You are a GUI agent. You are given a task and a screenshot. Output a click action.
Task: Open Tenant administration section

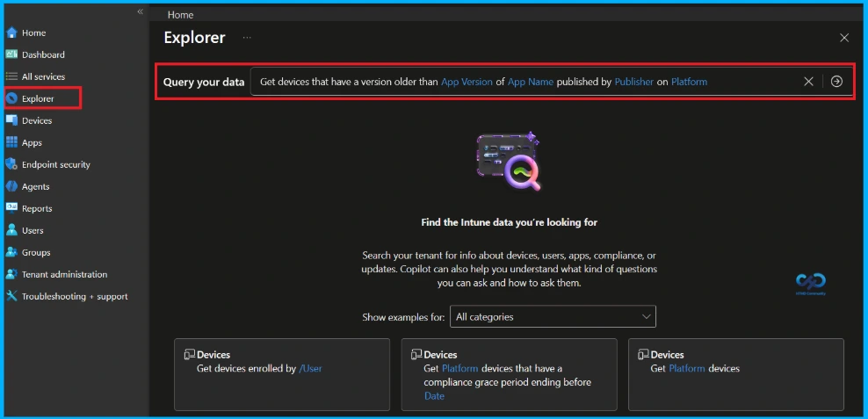[x=65, y=275]
